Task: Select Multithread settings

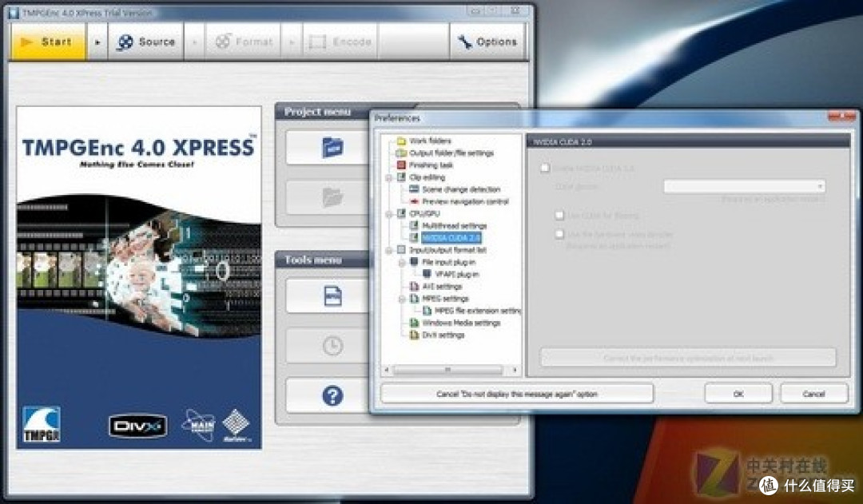Action: 454,225
